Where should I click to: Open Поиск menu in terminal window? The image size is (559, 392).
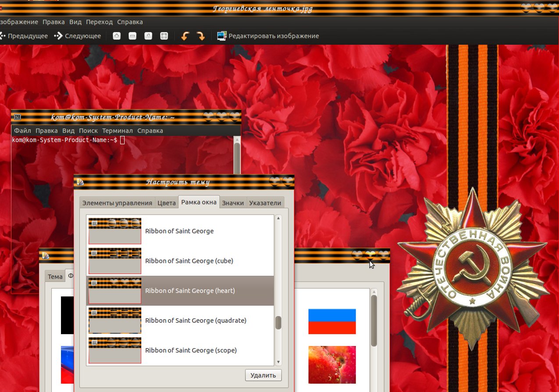click(x=88, y=131)
